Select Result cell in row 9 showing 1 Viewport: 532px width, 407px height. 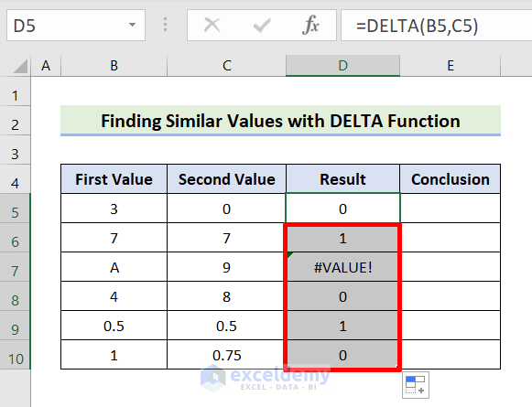coord(342,326)
